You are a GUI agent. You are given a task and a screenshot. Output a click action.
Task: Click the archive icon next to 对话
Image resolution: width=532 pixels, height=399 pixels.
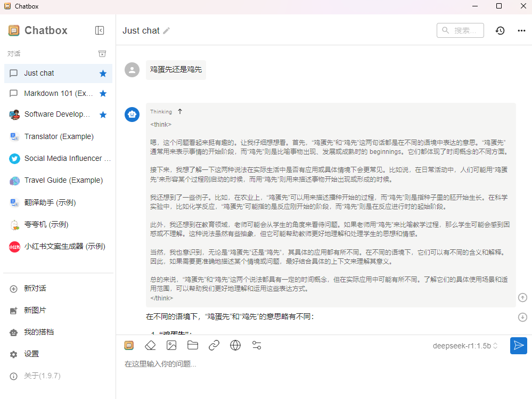click(102, 54)
